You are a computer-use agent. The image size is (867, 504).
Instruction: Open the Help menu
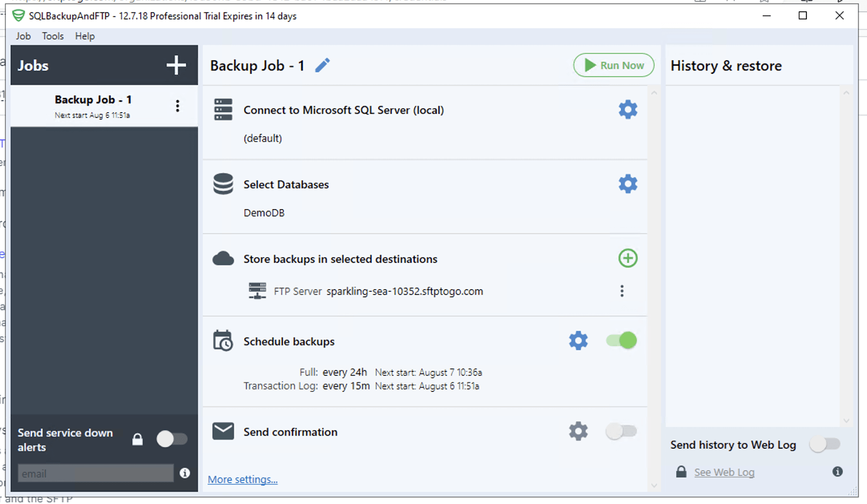click(x=85, y=36)
